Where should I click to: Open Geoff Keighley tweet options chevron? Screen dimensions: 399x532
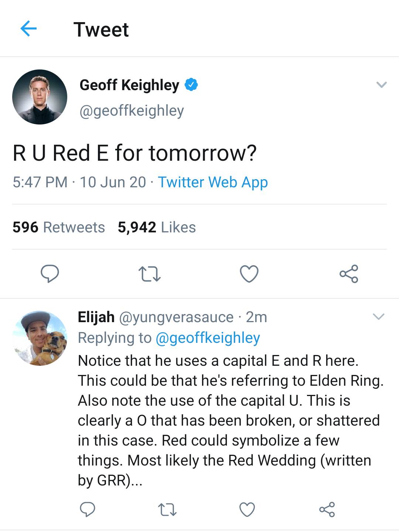coord(381,85)
